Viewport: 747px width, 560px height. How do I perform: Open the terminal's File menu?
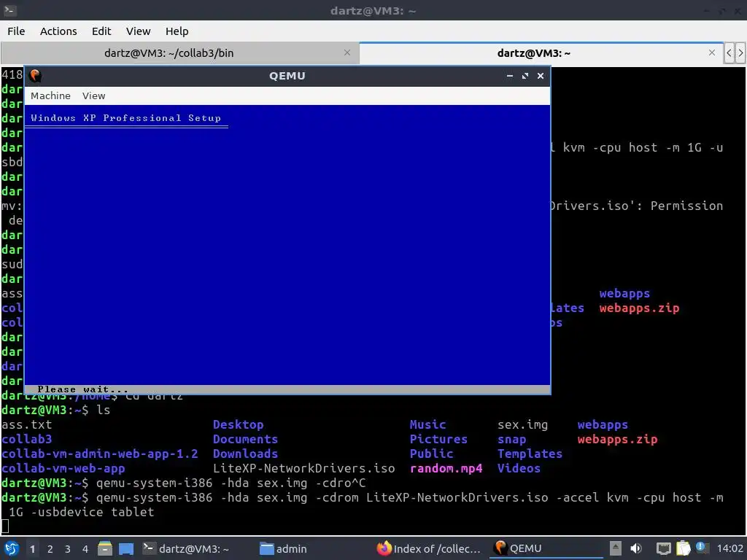16,31
